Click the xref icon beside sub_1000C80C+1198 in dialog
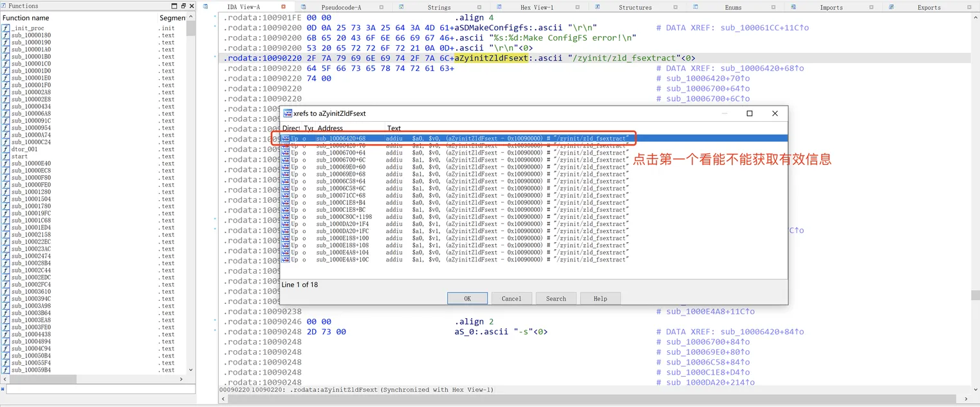Image resolution: width=980 pixels, height=407 pixels. (x=286, y=217)
